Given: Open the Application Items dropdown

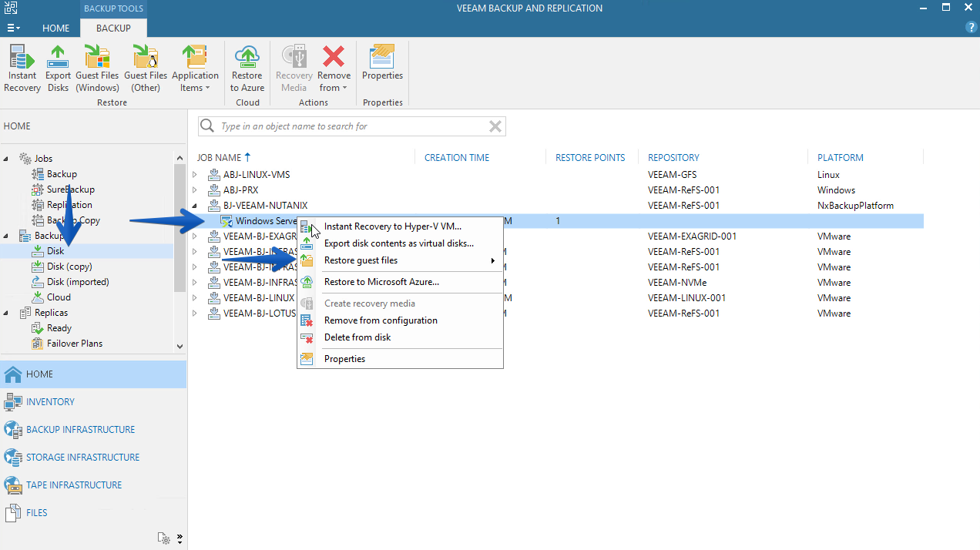Looking at the screenshot, I should click(195, 68).
